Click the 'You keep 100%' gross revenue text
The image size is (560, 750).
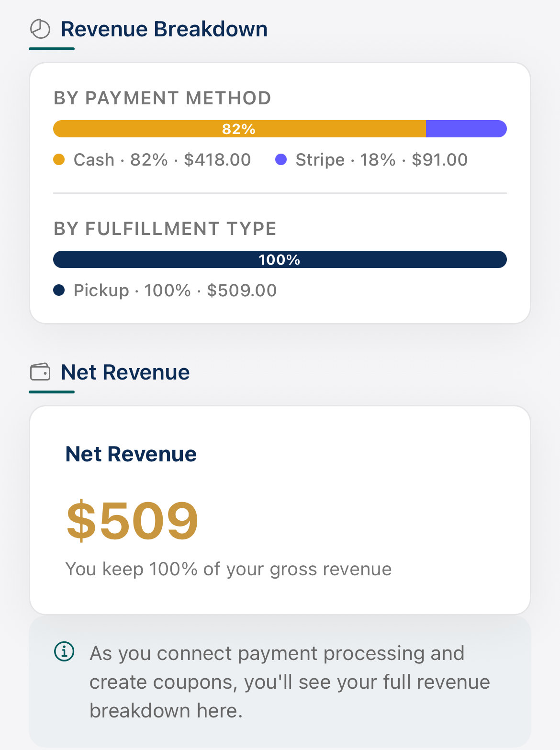pyautogui.click(x=228, y=569)
